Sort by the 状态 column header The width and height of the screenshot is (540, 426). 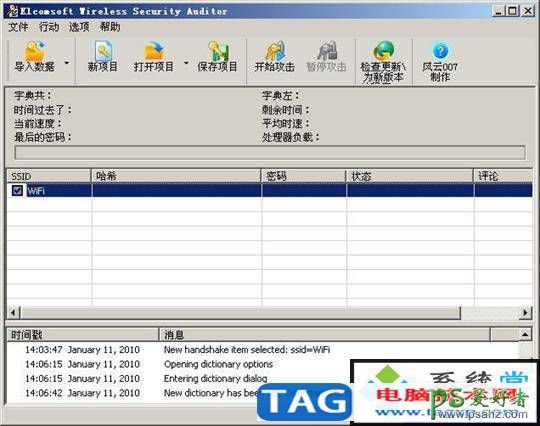410,176
